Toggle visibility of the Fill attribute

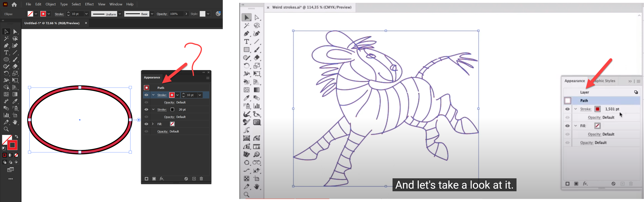tap(146, 124)
